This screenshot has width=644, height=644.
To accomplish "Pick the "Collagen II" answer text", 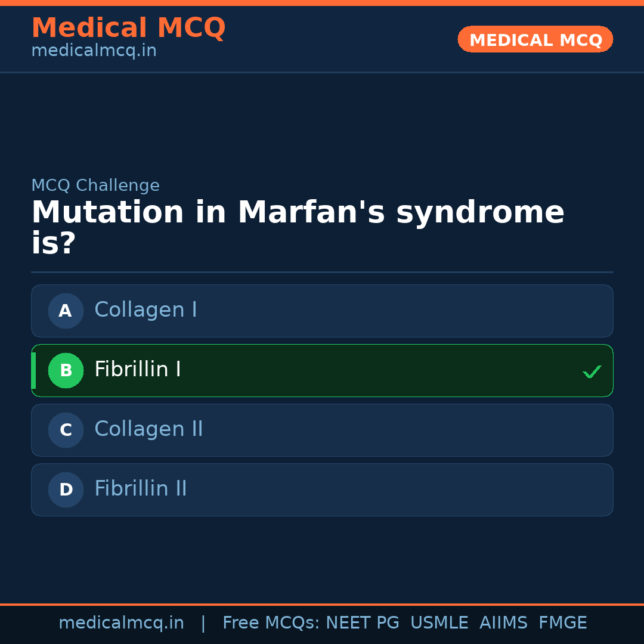I will (x=148, y=429).
